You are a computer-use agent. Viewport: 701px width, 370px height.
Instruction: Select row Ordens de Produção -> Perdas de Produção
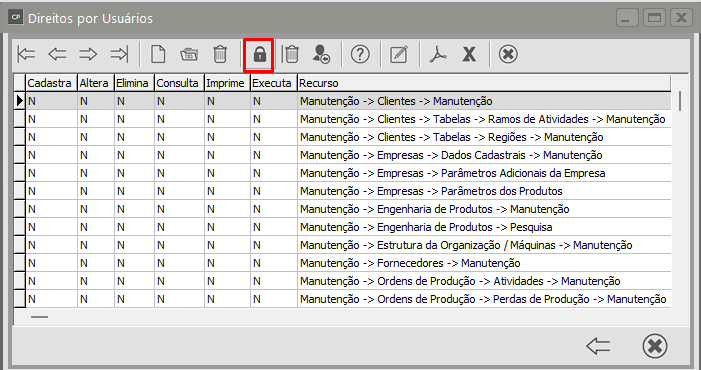tap(342, 299)
